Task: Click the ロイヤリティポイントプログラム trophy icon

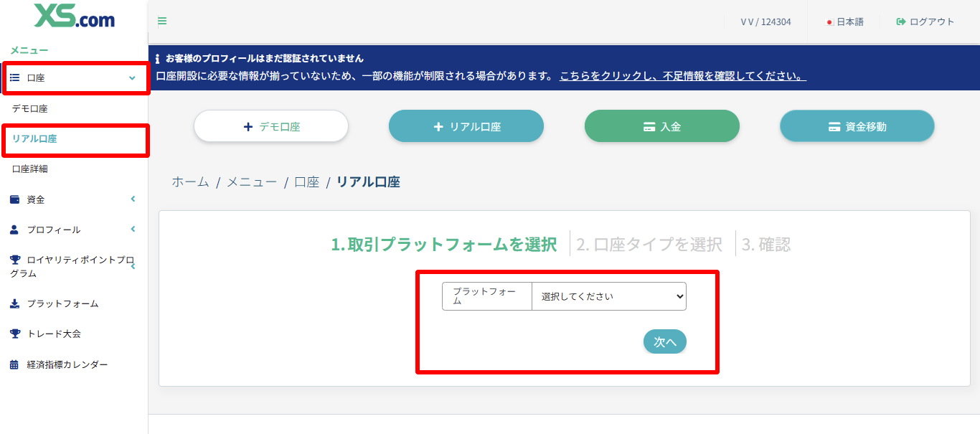Action: (x=15, y=260)
